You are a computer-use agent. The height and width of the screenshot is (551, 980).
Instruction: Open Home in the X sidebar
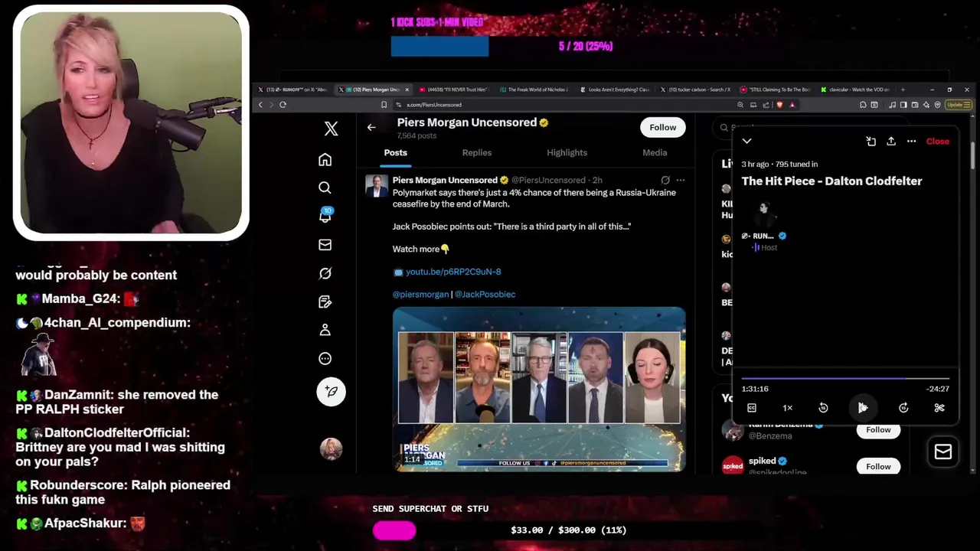(x=325, y=159)
